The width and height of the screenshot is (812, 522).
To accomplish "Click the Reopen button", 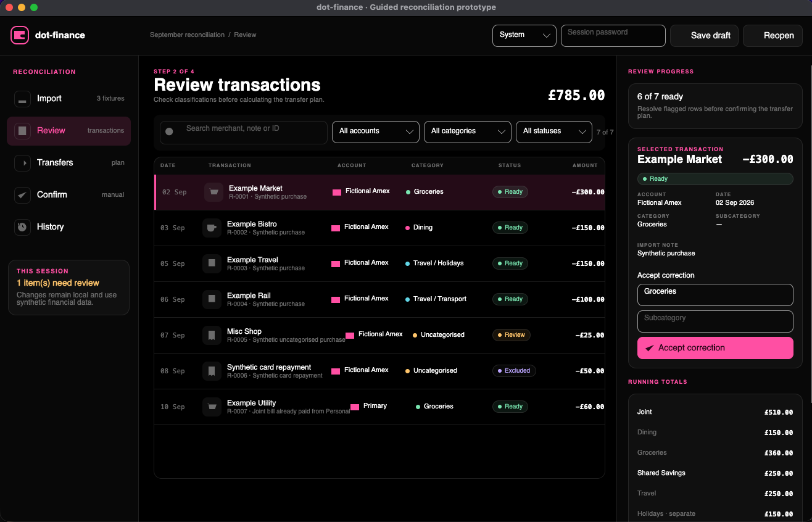I will pos(773,36).
